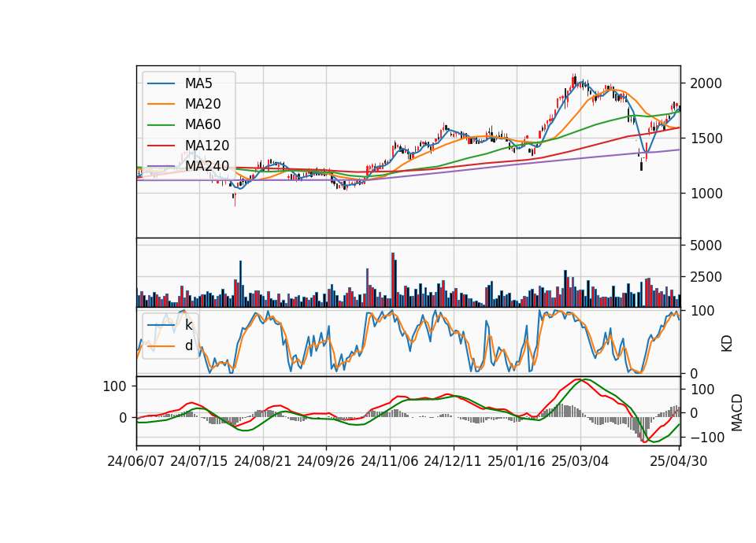Click the k legend label in KD panel
Screen dimensions: 756x543
pyautogui.click(x=188, y=325)
